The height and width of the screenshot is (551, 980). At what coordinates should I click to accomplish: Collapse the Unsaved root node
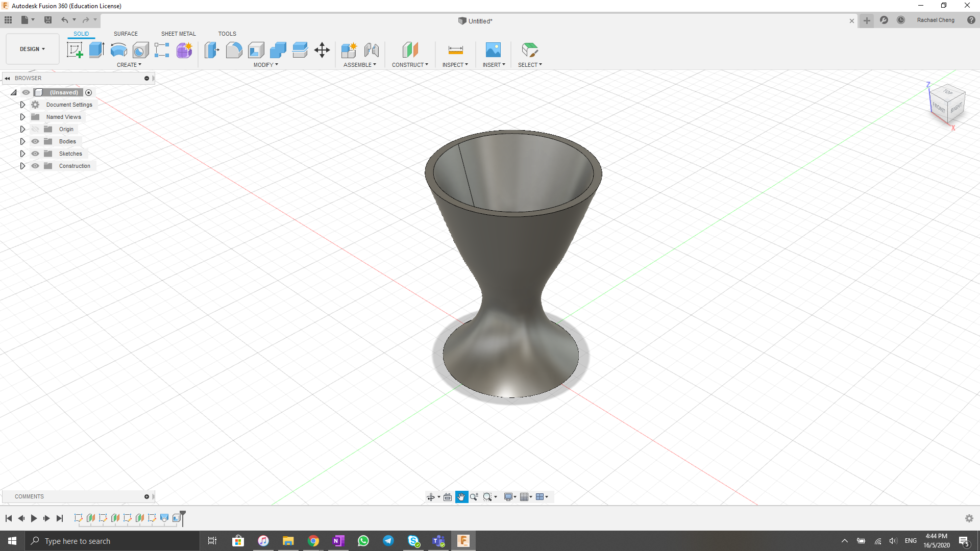click(x=14, y=92)
